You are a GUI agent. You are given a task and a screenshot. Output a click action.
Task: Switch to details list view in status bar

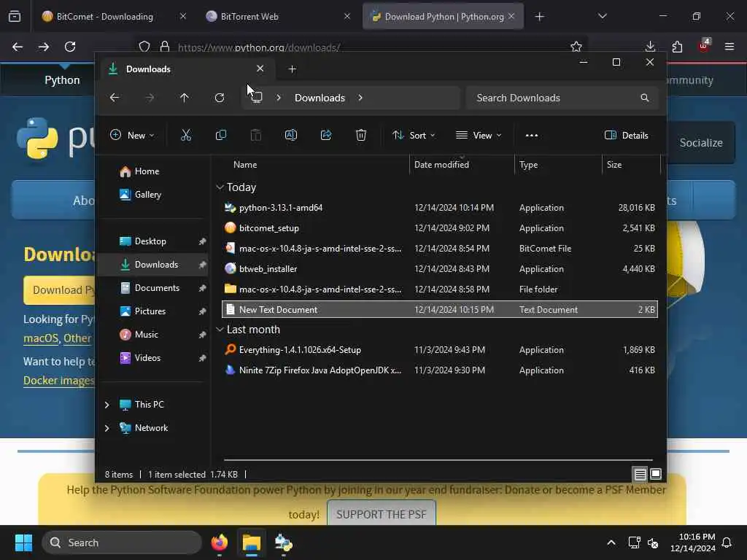coord(640,474)
